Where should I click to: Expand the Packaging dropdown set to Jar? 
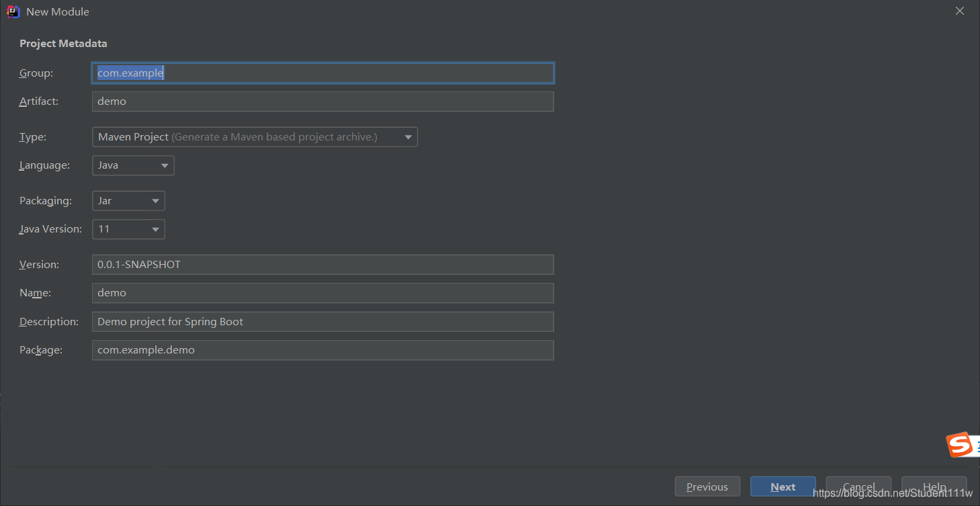point(128,201)
